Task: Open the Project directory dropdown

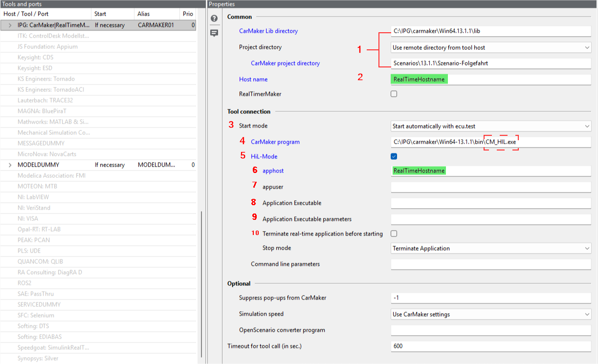Action: [x=491, y=47]
